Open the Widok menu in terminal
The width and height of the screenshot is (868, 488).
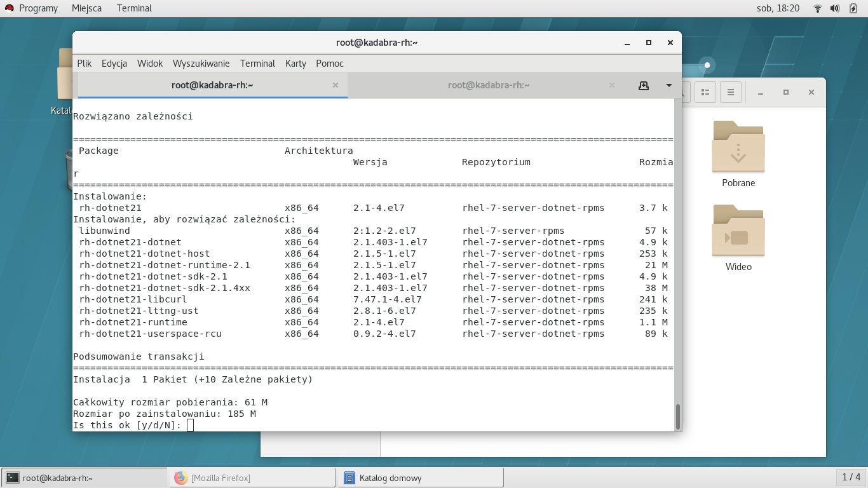tap(150, 64)
